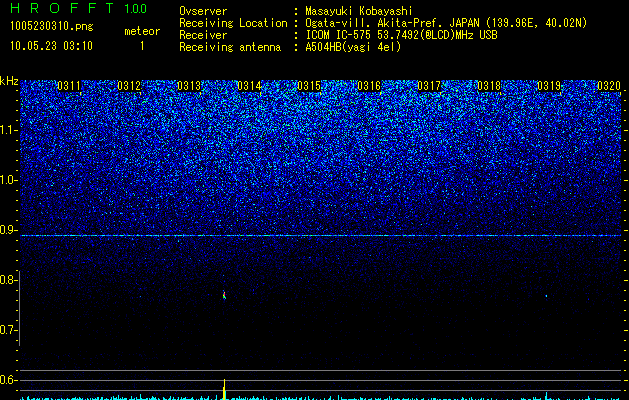Viewport: 629px width, 400px height.
Task: Click the yellow signal spike in level graph
Action: coord(224,389)
